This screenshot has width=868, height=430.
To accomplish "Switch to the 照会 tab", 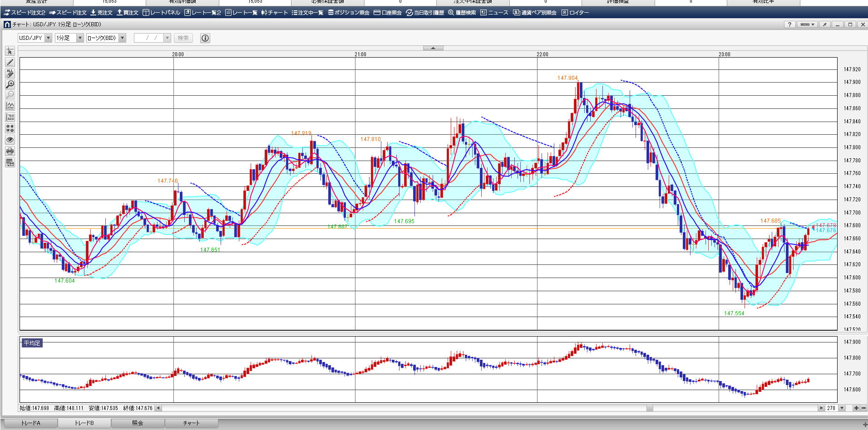I will tap(138, 423).
